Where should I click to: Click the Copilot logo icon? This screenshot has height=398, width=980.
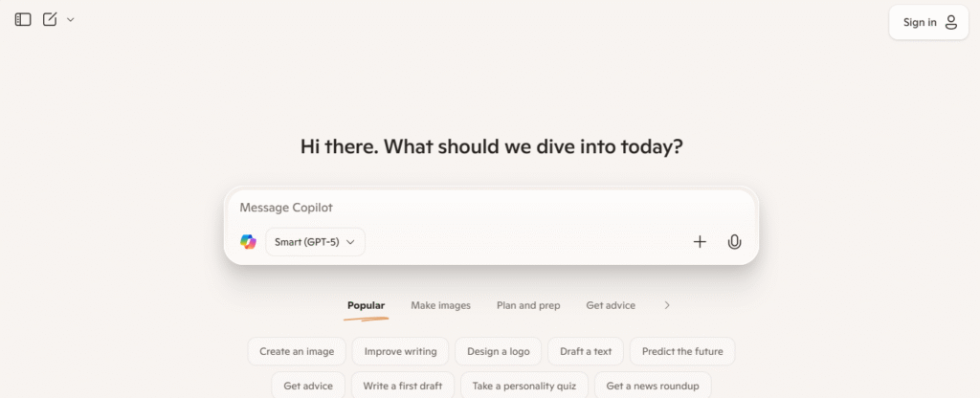[x=249, y=242]
